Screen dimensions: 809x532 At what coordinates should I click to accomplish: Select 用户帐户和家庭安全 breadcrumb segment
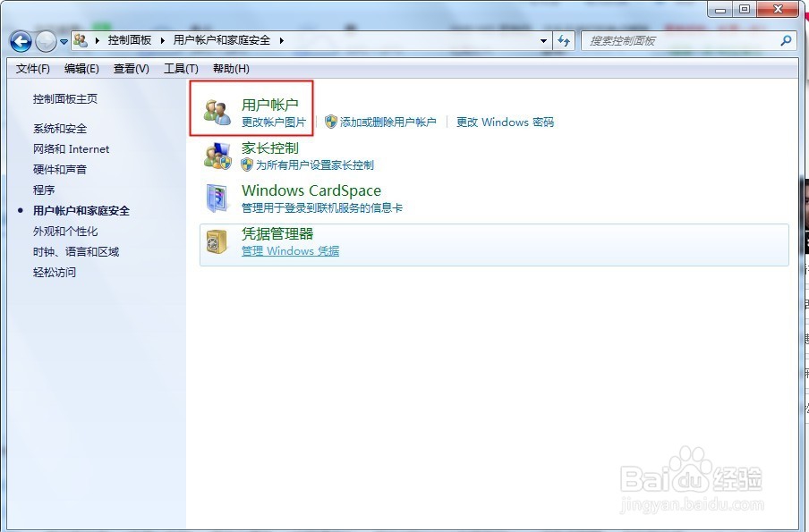pyautogui.click(x=222, y=40)
